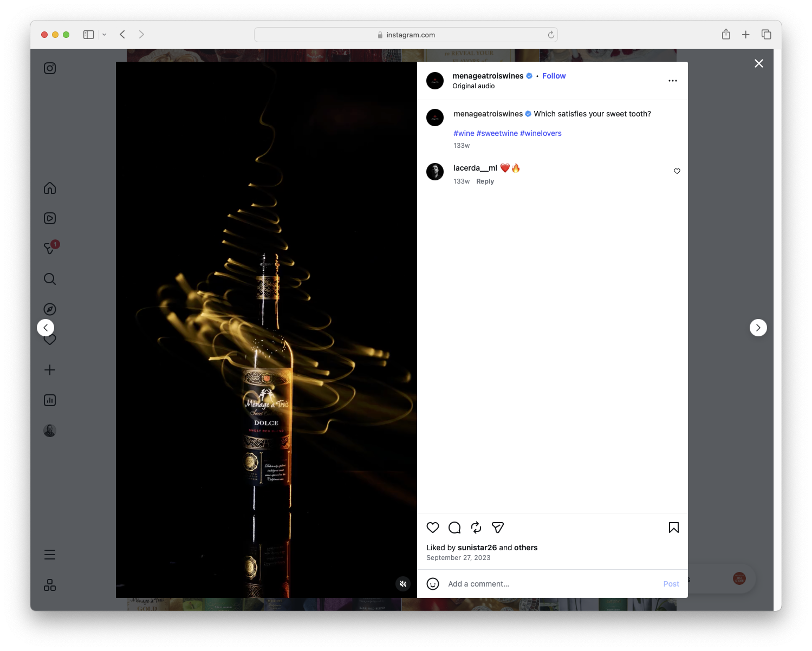Go to the next post with the right chevron
The image size is (812, 651).
(x=758, y=328)
